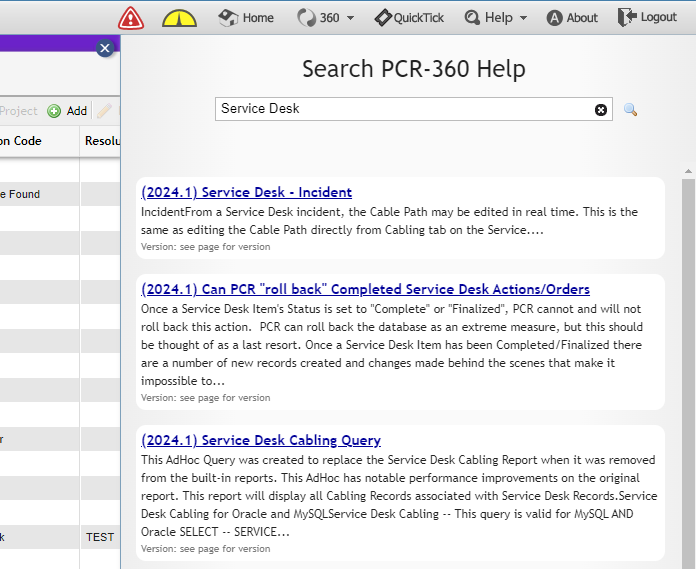Viewport: 696px width, 569px height.
Task: Click the Incident result description text
Action: click(389, 221)
